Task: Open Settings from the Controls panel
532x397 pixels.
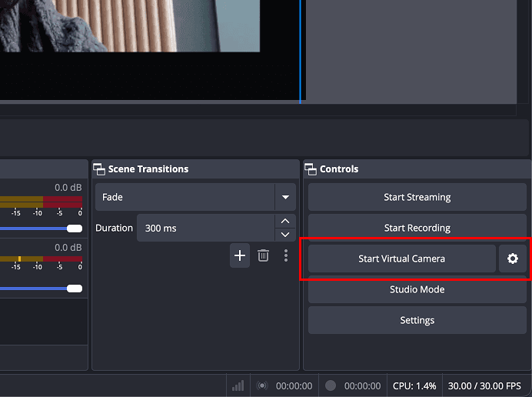Action: [x=417, y=320]
